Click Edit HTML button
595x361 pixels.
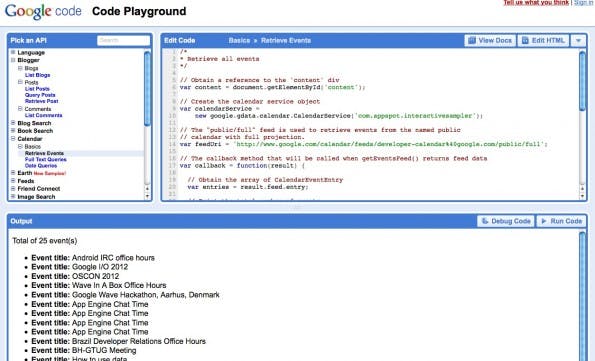(x=543, y=40)
